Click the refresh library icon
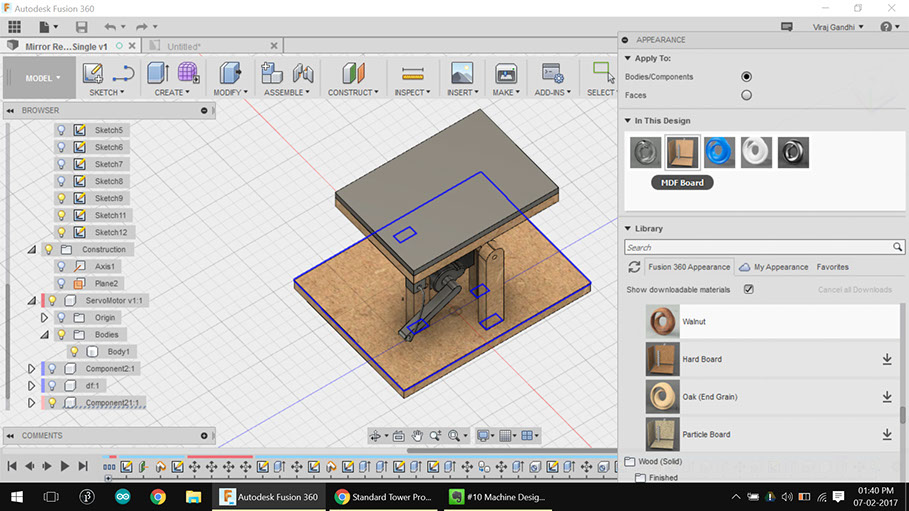 (x=633, y=267)
